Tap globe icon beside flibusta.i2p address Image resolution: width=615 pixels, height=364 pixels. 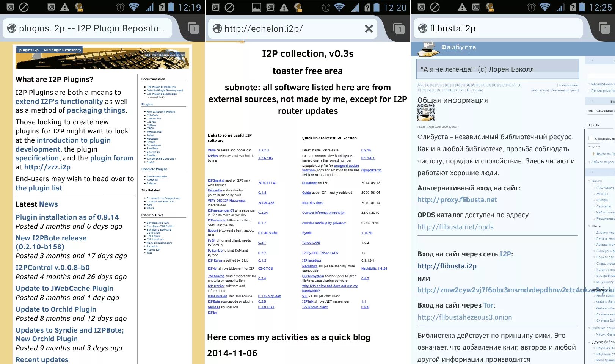click(423, 28)
